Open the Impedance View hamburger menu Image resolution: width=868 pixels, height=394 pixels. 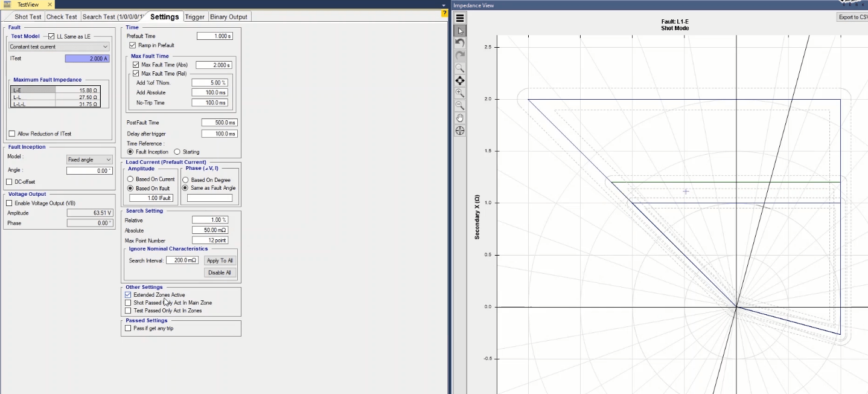(x=460, y=18)
